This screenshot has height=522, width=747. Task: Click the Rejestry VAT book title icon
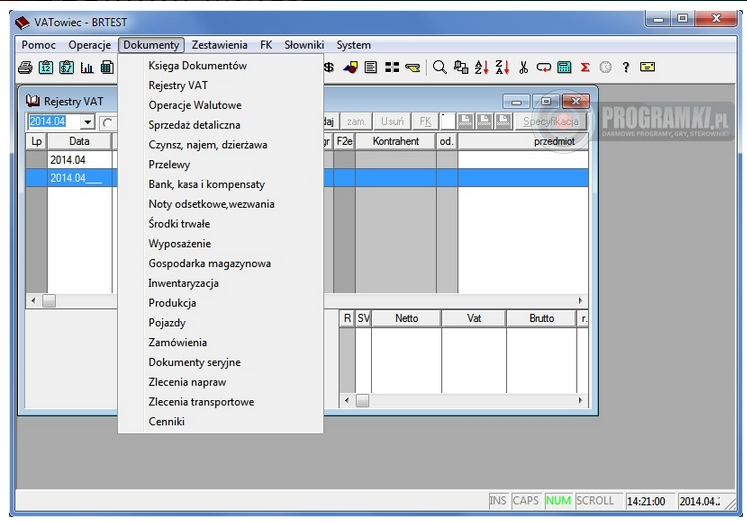click(33, 100)
